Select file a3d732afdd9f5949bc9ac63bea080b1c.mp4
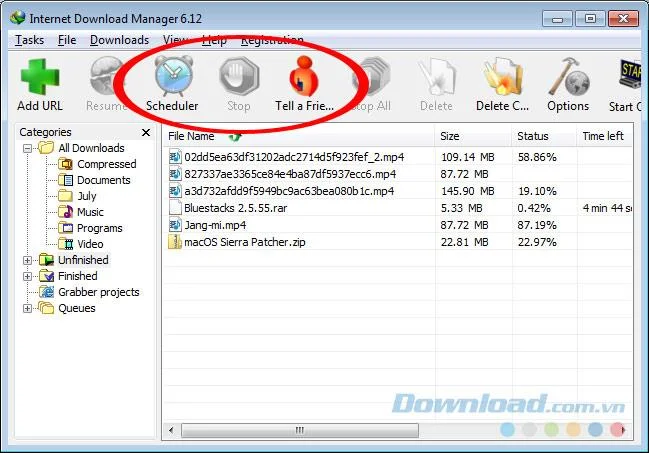 point(289,191)
